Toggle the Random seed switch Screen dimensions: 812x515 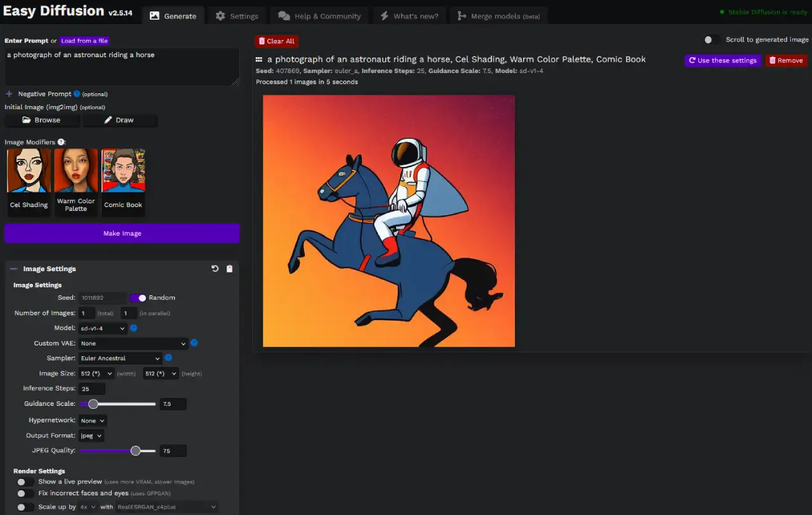[138, 298]
